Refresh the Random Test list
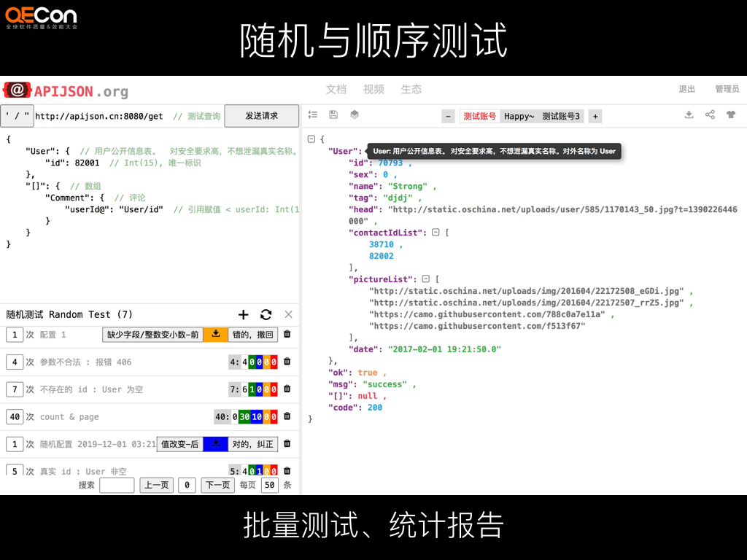Viewport: 747px width, 560px height. pos(266,314)
